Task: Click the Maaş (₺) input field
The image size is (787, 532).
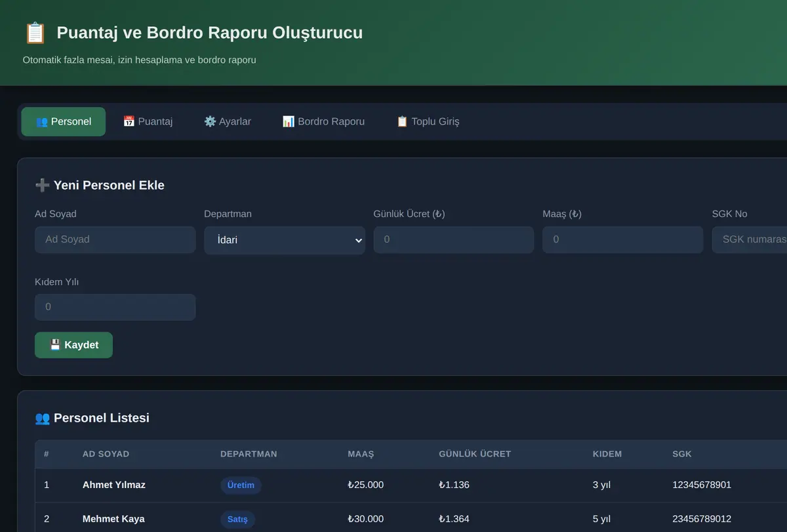Action: coord(623,239)
